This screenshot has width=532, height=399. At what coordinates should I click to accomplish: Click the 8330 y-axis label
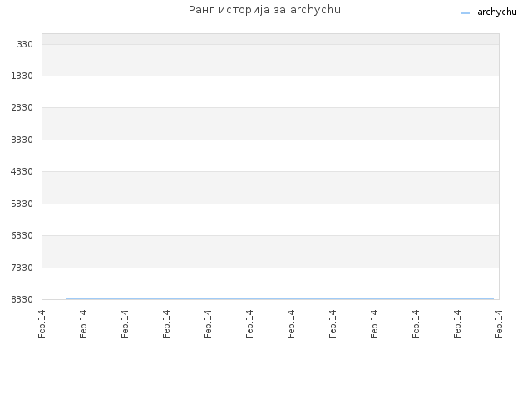pos(22,299)
